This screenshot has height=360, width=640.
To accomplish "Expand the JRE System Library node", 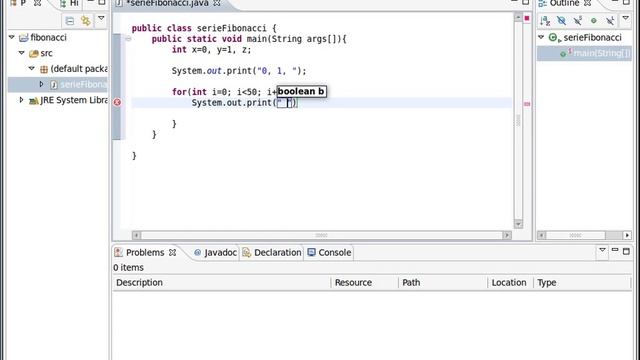I will point(22,100).
